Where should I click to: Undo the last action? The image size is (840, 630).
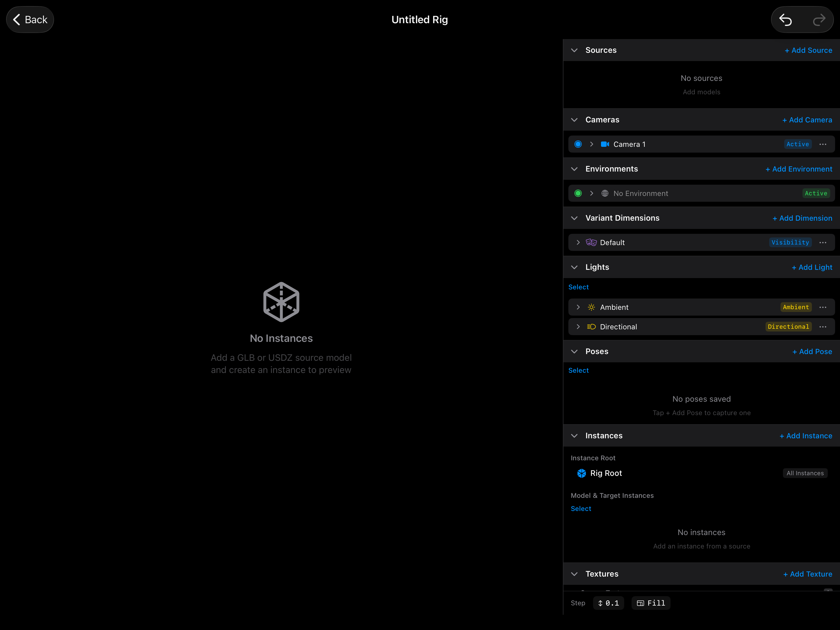point(786,19)
